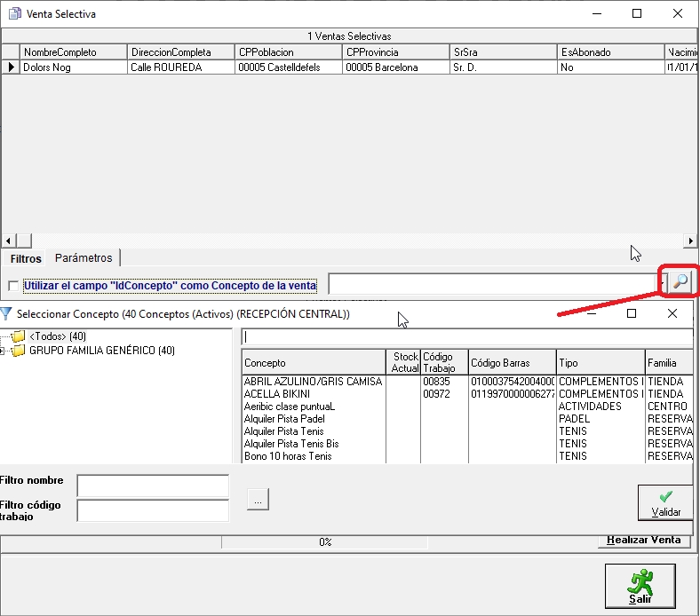Click the CPProvincia column header
The height and width of the screenshot is (616, 700).
[396, 52]
